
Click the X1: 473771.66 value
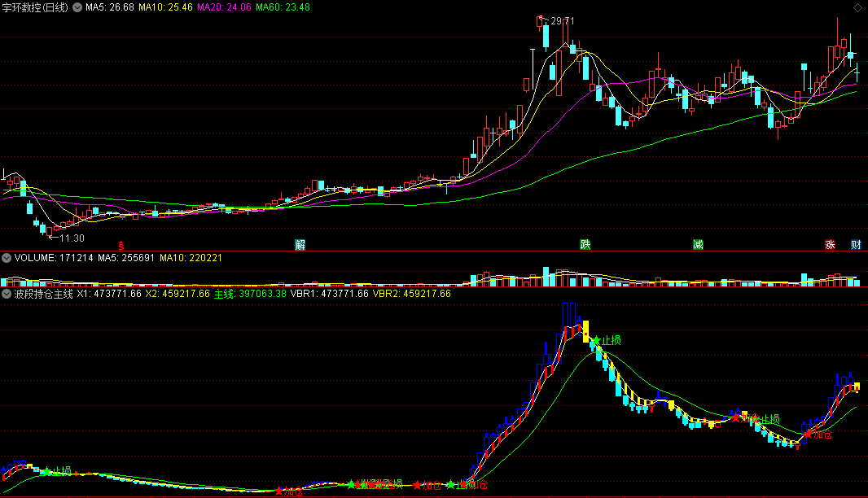tap(109, 294)
